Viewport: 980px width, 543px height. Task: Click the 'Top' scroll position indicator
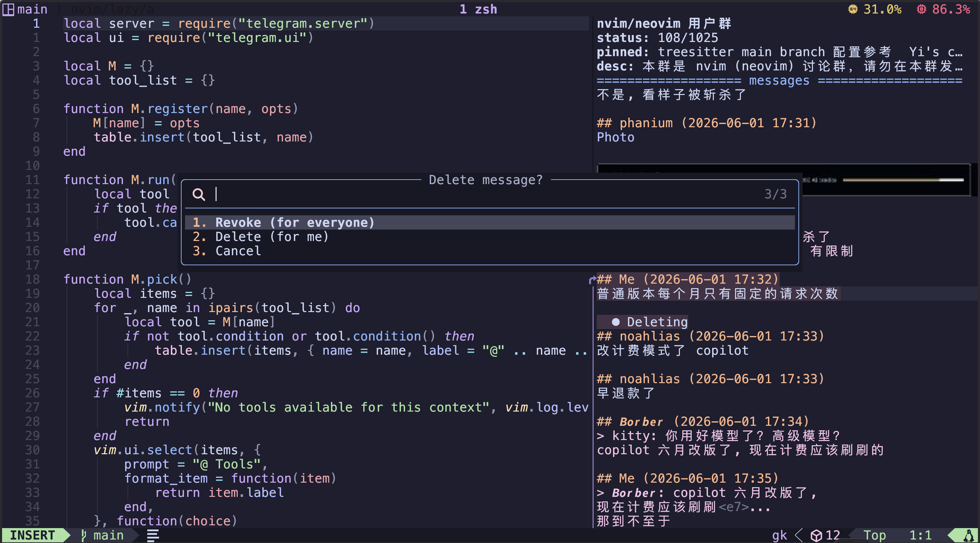[x=875, y=535]
